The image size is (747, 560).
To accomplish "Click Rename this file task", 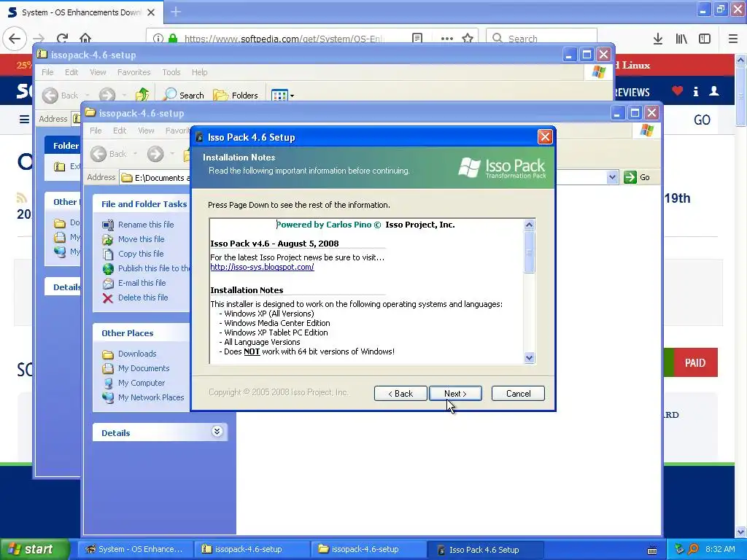I will 146,225.
